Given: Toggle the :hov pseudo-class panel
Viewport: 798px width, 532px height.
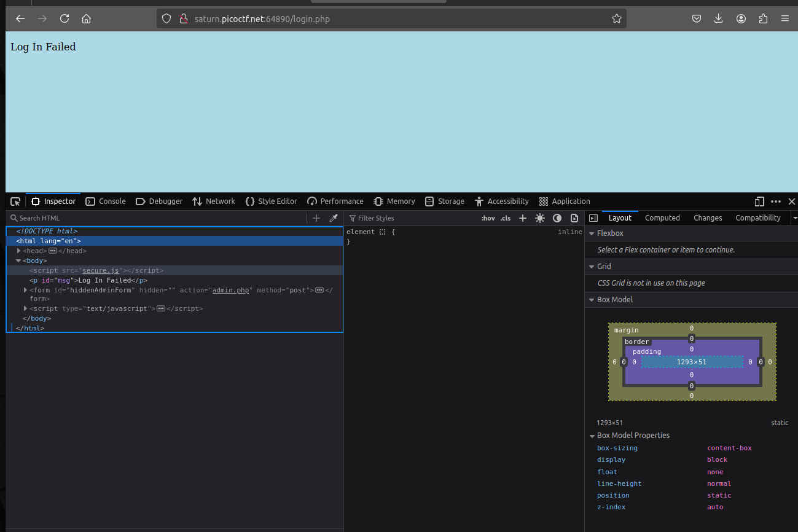Looking at the screenshot, I should click(488, 218).
